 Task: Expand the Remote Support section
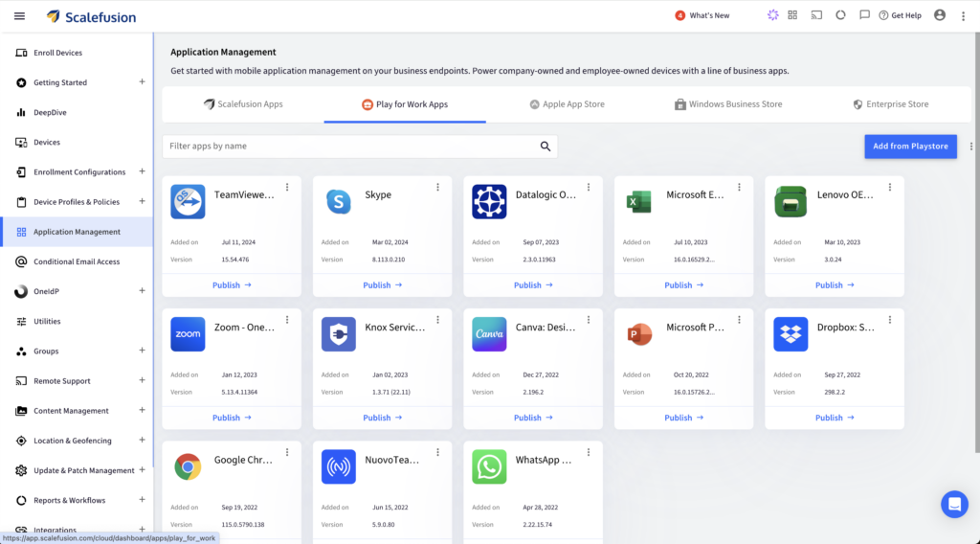coord(142,380)
